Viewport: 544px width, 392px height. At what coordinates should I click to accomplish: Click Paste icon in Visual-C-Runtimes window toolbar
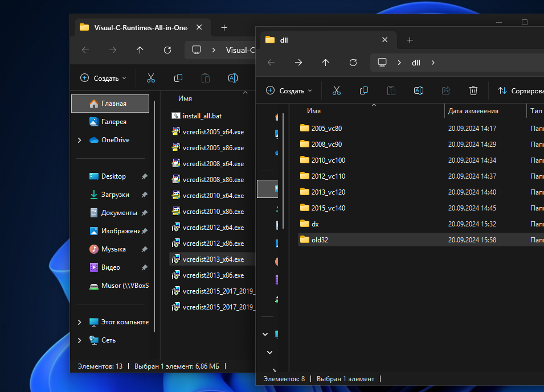(206, 79)
